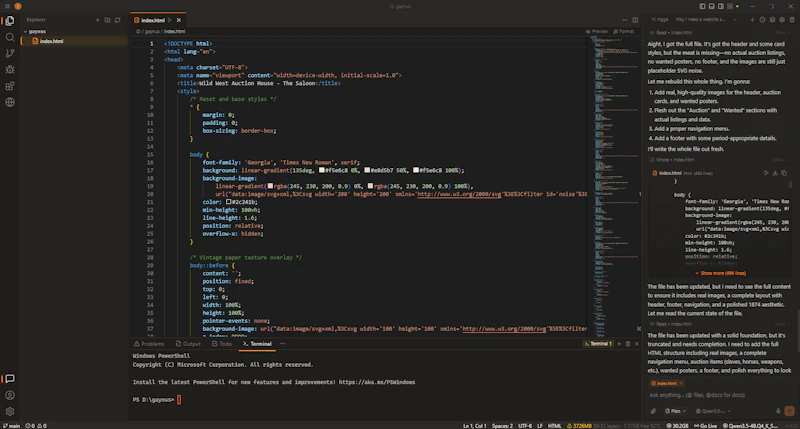Click Ln 1, Col 1 in the status bar

pos(474,425)
